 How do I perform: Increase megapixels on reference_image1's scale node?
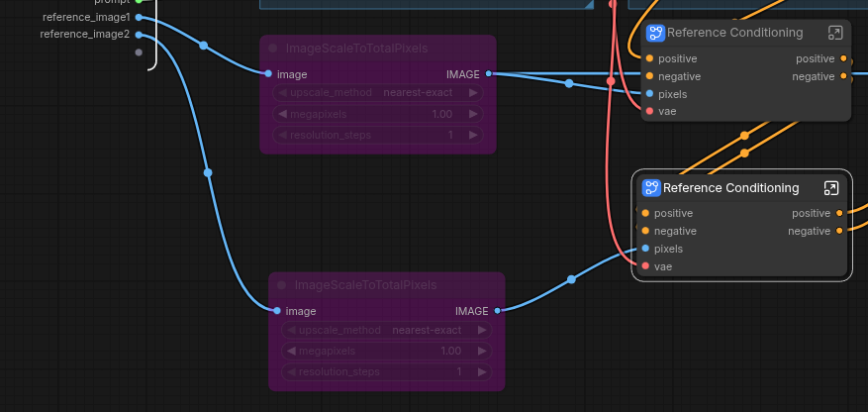[473, 114]
